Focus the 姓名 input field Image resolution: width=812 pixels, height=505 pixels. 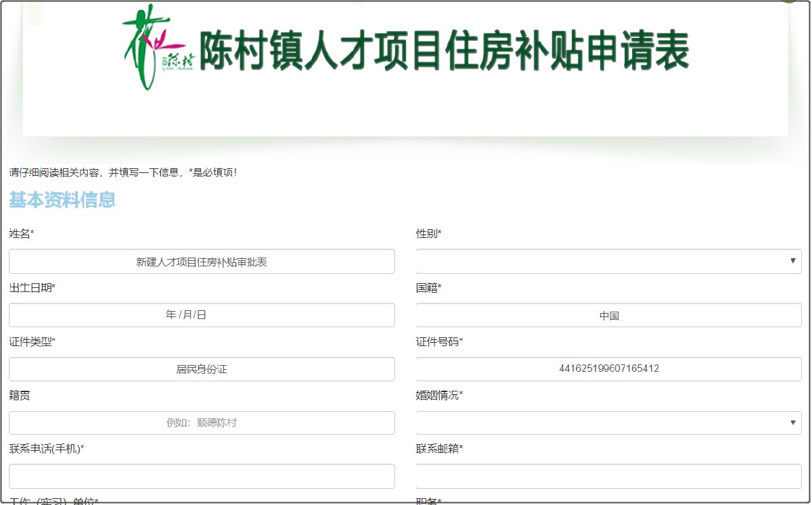pos(202,262)
